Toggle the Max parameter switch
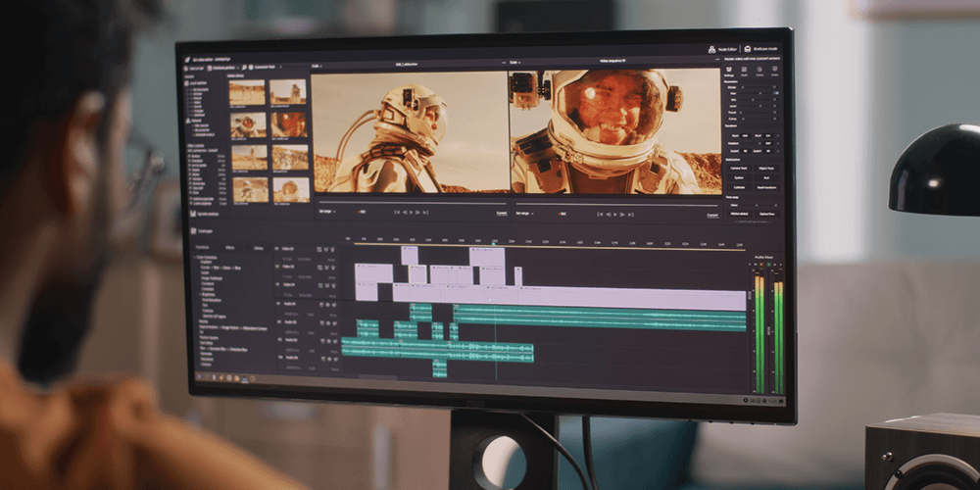 775,93
